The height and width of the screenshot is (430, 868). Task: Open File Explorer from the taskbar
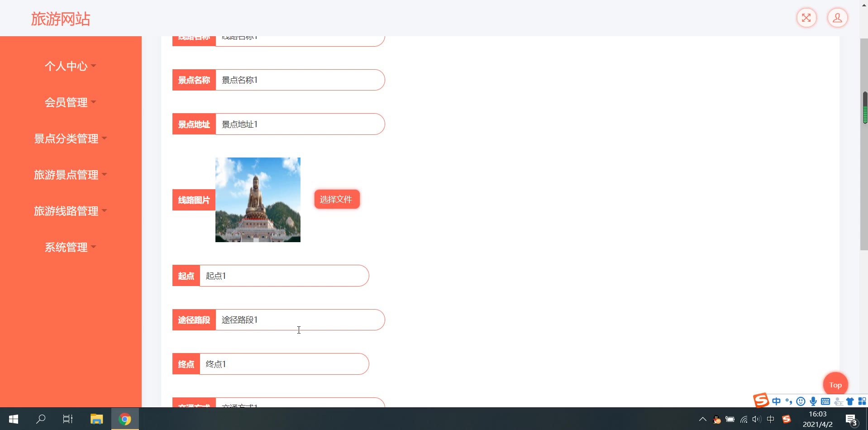pyautogui.click(x=96, y=419)
